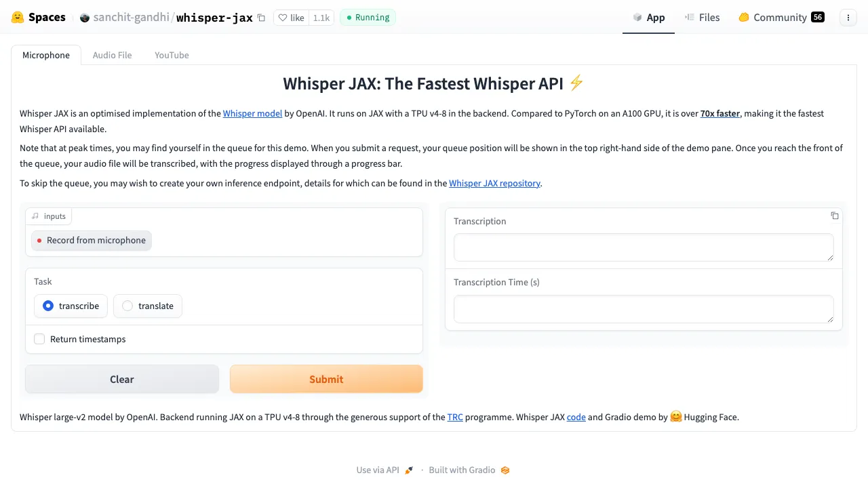Click into the Transcription text box
The height and width of the screenshot is (488, 868).
(644, 247)
